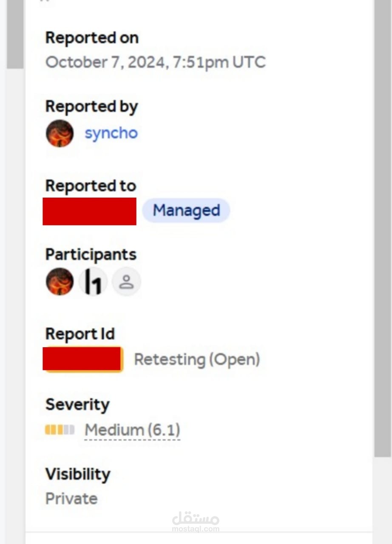Image resolution: width=392 pixels, height=544 pixels.
Task: Click the Visibility heading
Action: 78,474
